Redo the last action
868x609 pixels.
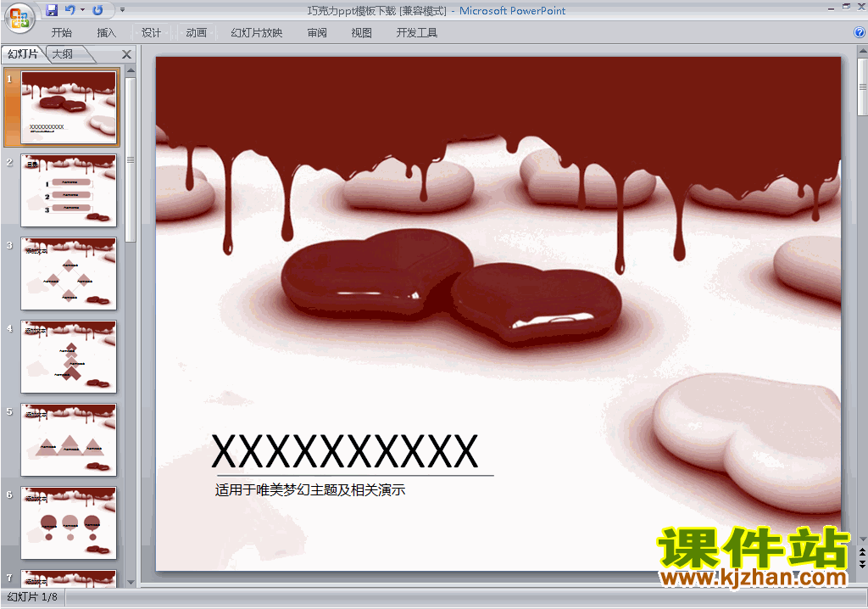[x=98, y=10]
